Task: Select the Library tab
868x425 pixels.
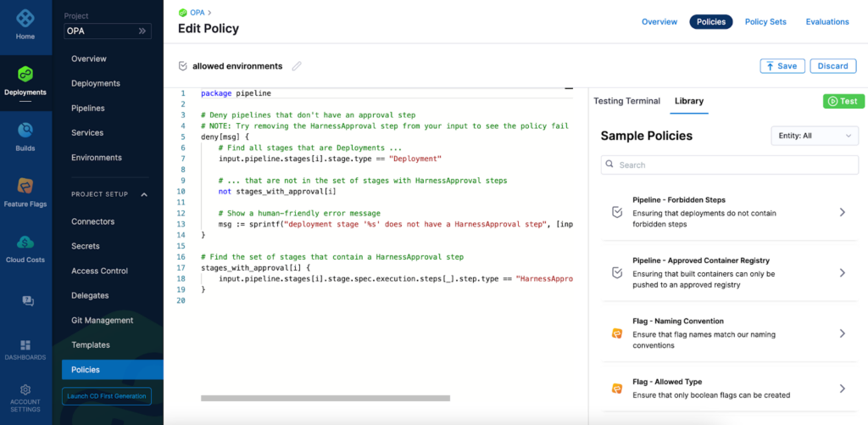Action: (x=688, y=101)
